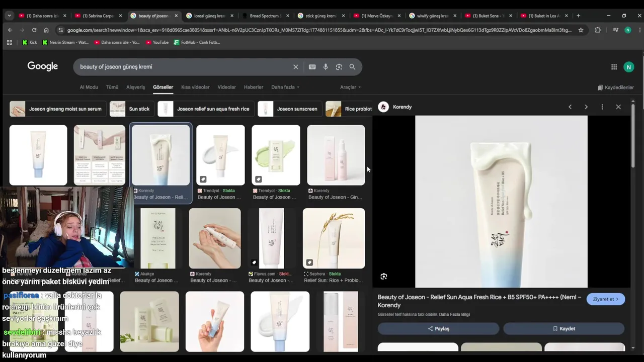Switch to the Alışveriş tab
Screen dimensions: 644x362
coord(135,87)
